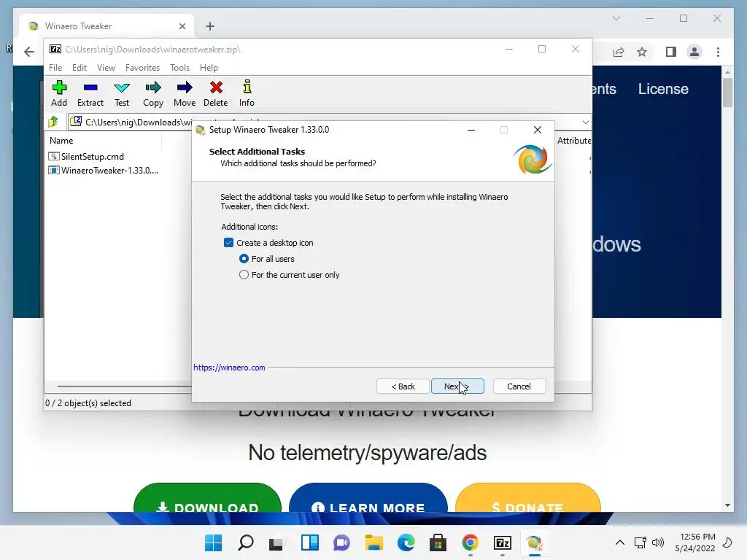Open the Chrome tab search chevron

pyautogui.click(x=616, y=18)
